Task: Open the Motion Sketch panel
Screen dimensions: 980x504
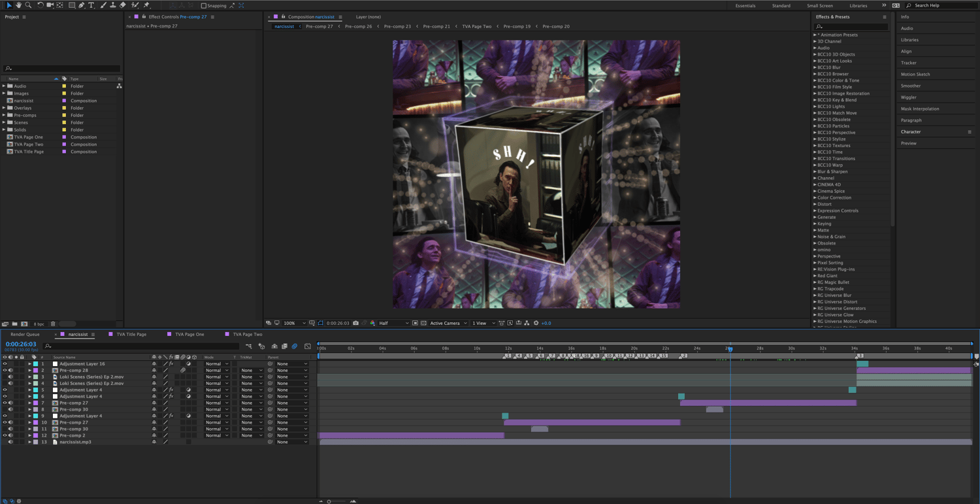Action: 915,75
